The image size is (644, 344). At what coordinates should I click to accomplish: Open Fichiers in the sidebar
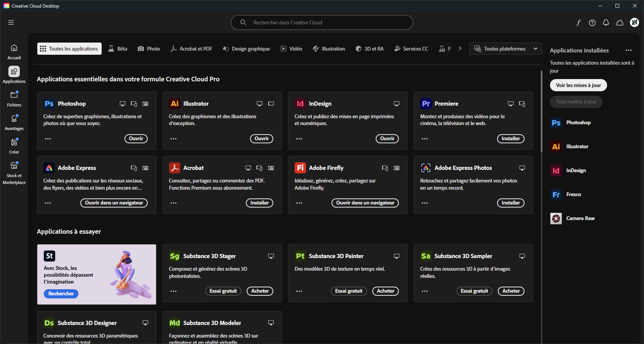click(14, 99)
